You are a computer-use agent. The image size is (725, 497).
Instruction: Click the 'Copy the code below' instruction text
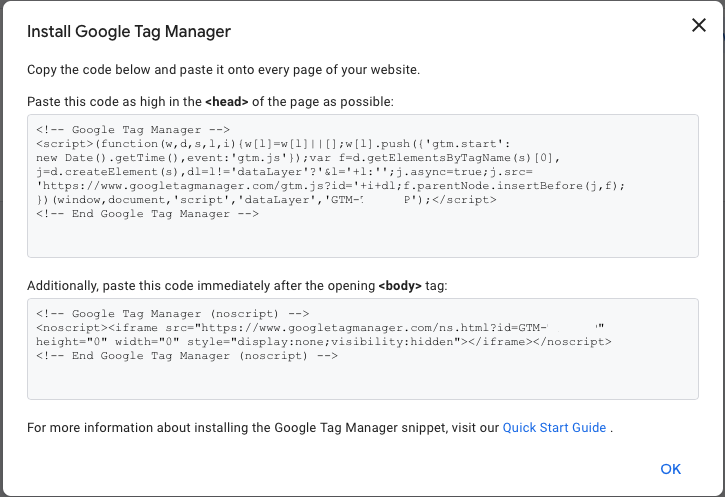223,70
